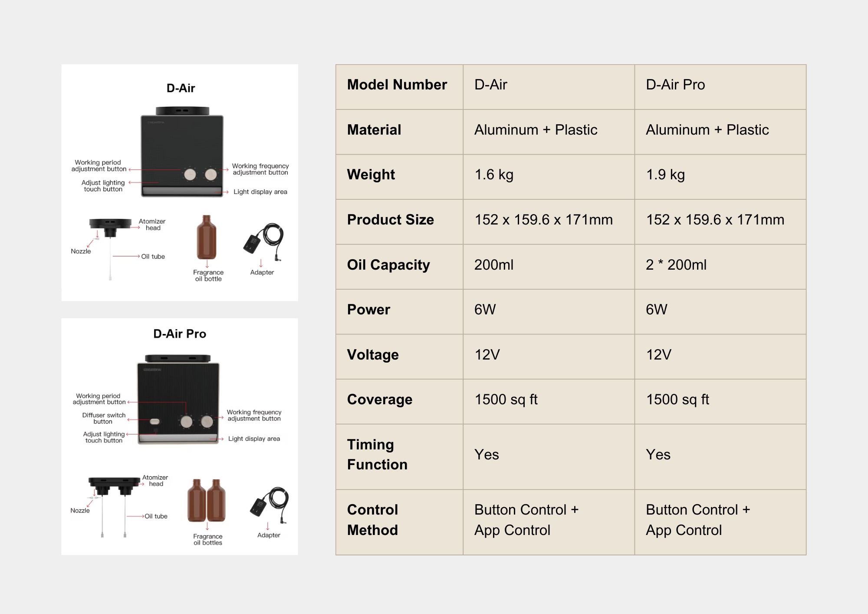868x614 pixels.
Task: Click the 'Oil Capacity' row label
Action: pyautogui.click(x=388, y=264)
